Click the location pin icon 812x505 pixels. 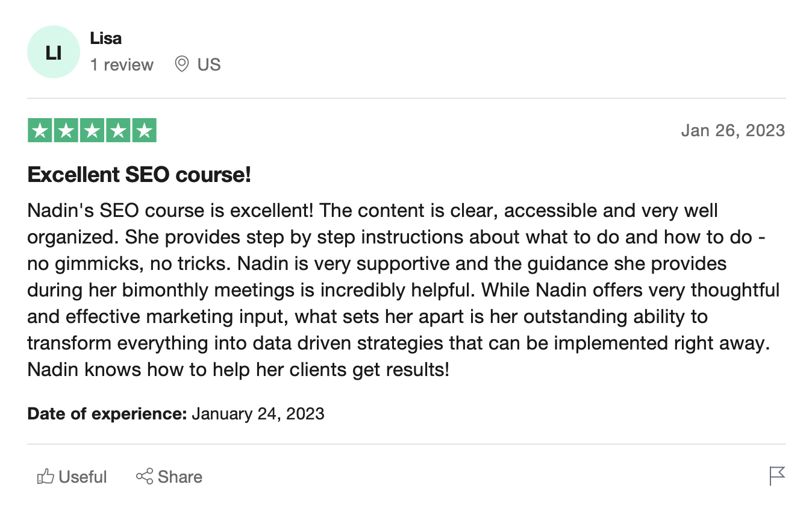pyautogui.click(x=181, y=64)
